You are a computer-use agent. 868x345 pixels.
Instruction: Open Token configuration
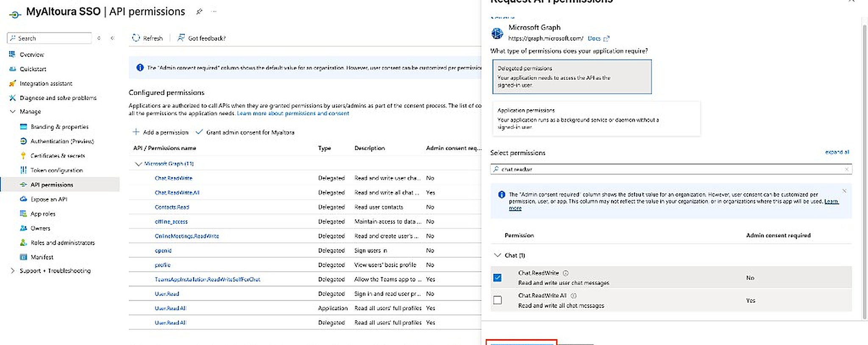[x=56, y=170]
